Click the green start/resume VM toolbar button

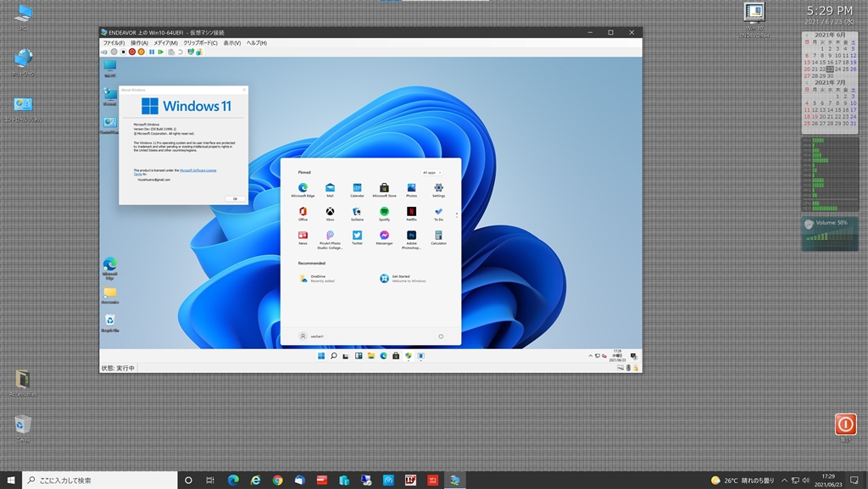tap(161, 52)
